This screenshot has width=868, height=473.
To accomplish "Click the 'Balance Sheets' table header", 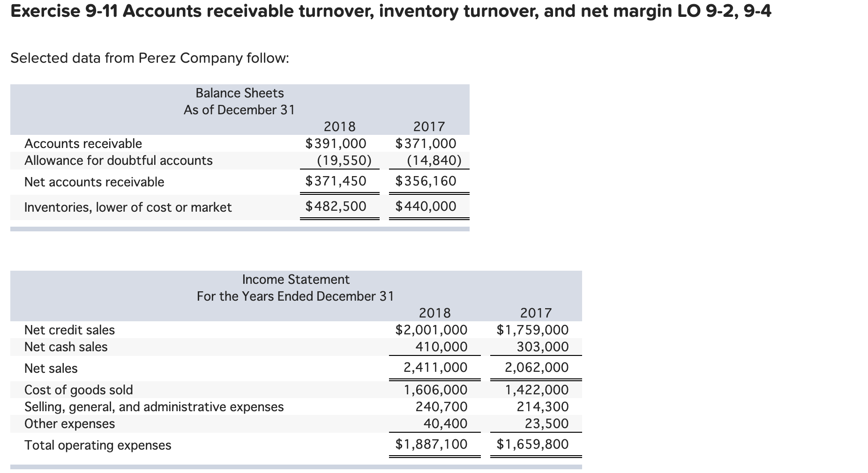I will click(239, 93).
